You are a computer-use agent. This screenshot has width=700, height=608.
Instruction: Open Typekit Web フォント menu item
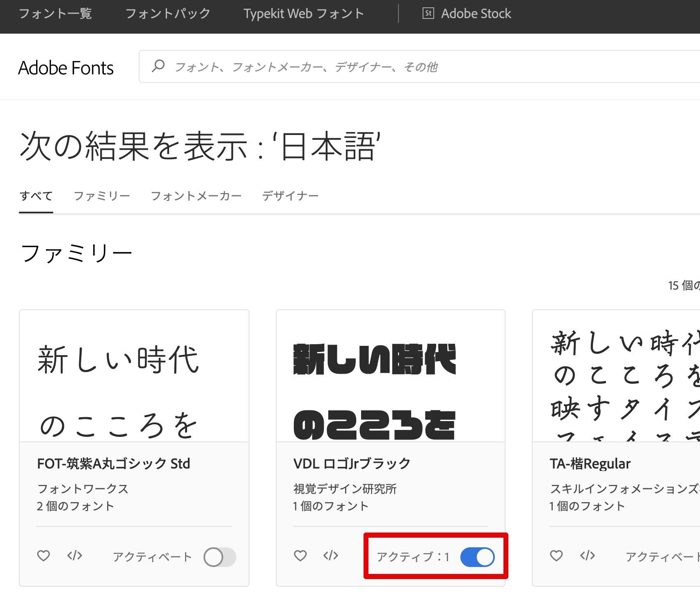tap(304, 14)
